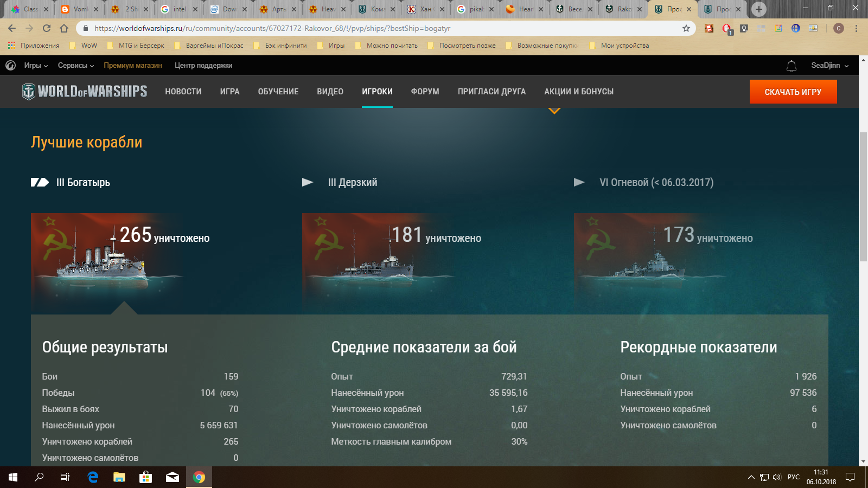868x488 pixels.
Task: Select ship III Богатырь heading
Action: pos(83,183)
